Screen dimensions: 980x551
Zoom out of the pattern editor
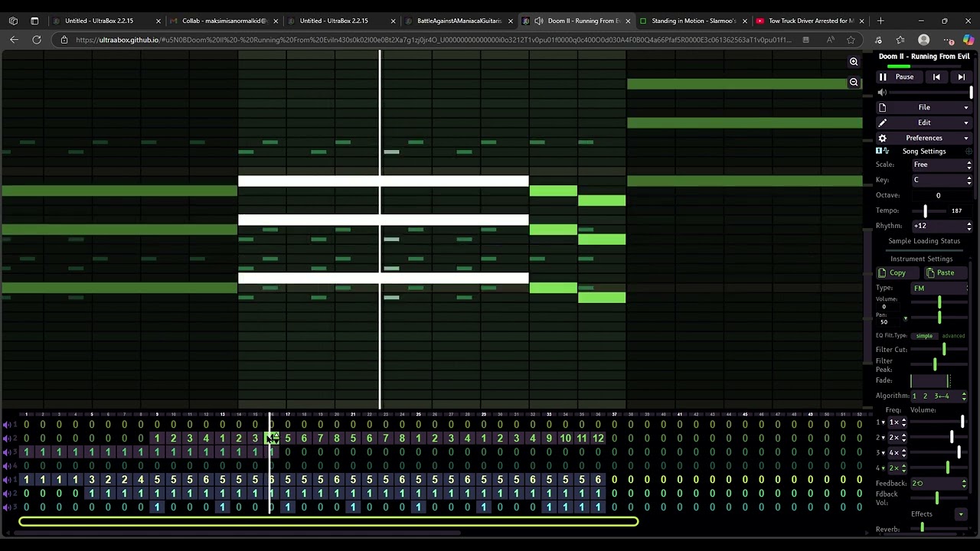click(854, 82)
